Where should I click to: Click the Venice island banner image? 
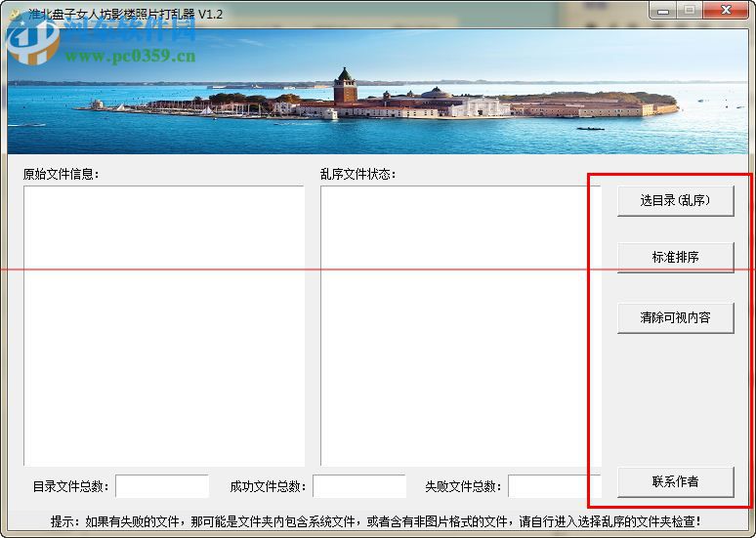378,92
